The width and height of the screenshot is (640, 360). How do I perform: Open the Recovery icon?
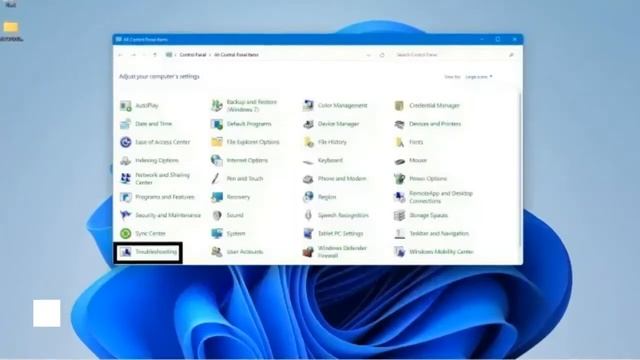tap(217, 197)
